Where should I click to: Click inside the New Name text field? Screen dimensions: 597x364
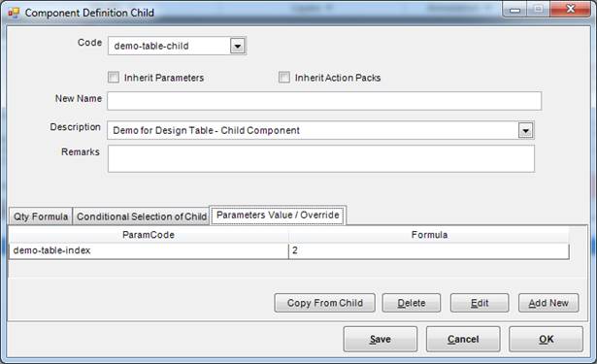324,101
